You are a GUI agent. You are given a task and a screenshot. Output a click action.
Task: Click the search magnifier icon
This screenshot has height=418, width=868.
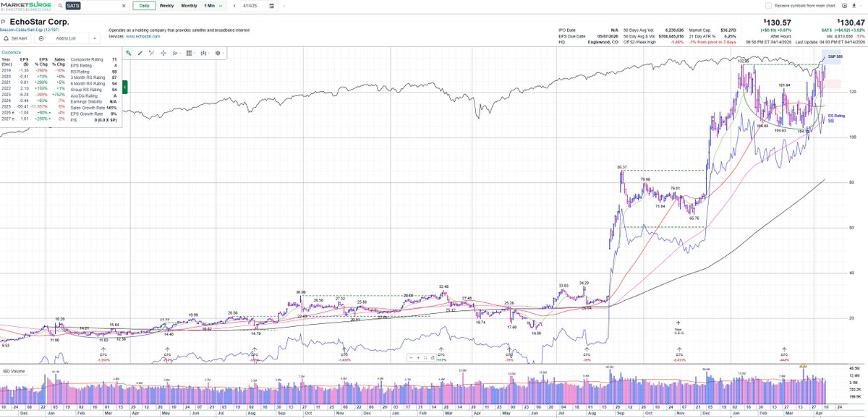[60, 6]
